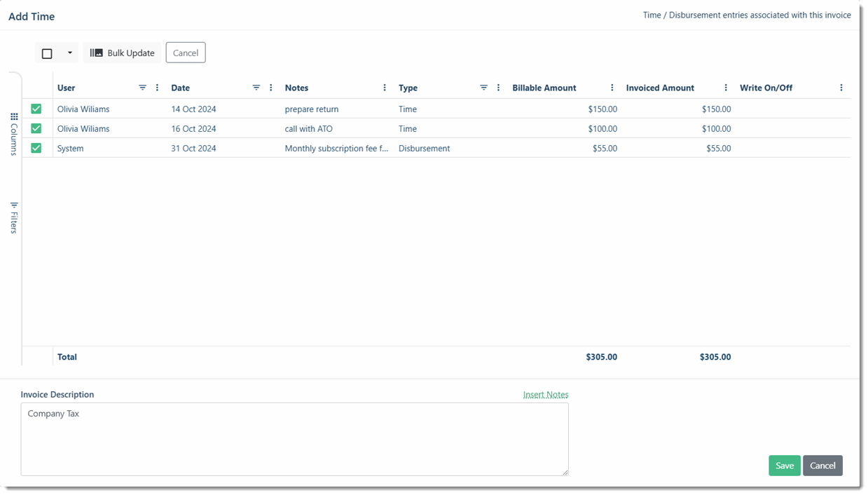Click the $305.00 Billable Amount total

[602, 357]
